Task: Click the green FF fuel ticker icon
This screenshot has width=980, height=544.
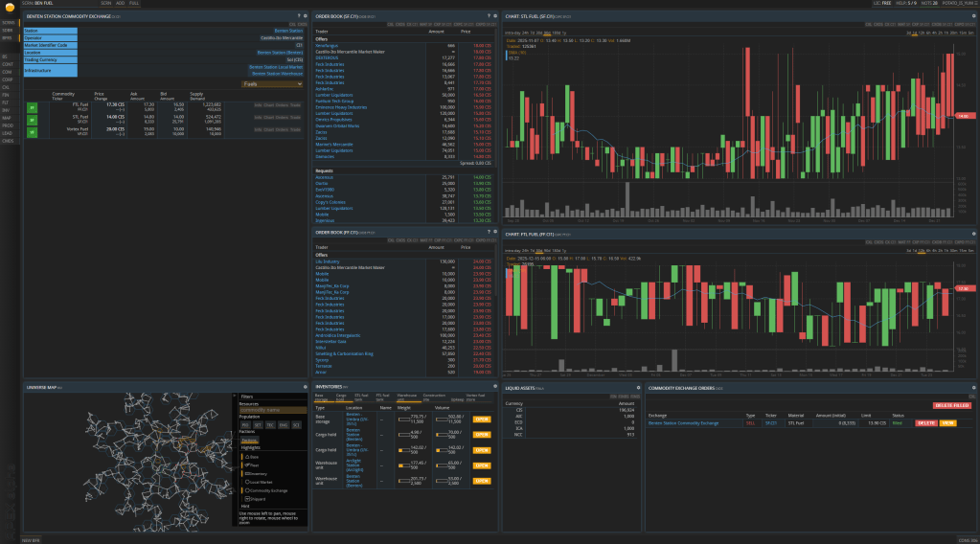Action: pyautogui.click(x=32, y=106)
